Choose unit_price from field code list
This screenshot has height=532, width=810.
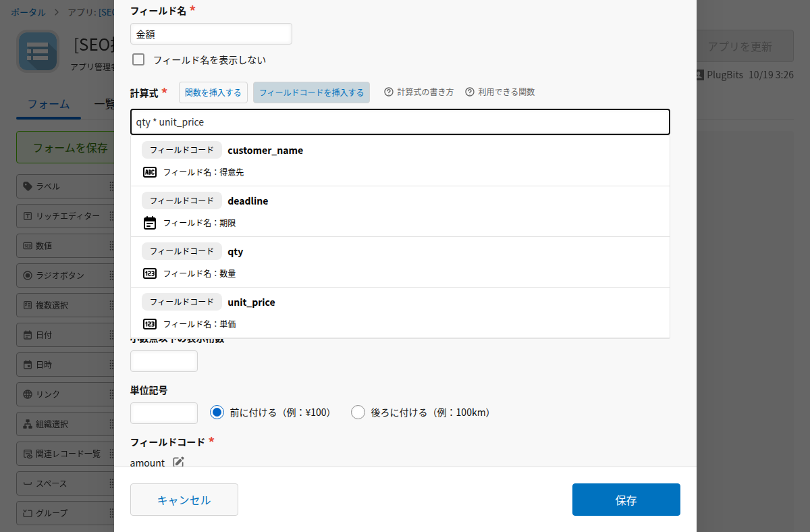coord(400,313)
